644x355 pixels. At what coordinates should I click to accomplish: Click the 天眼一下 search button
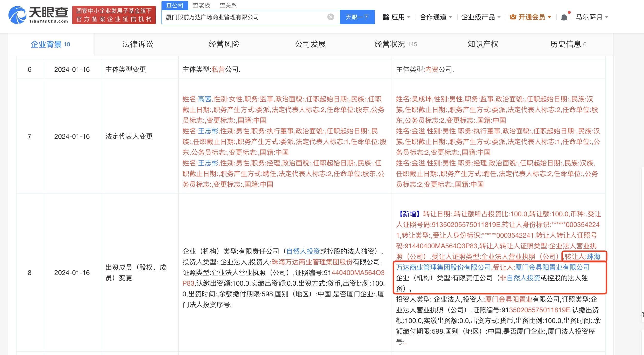pos(357,17)
